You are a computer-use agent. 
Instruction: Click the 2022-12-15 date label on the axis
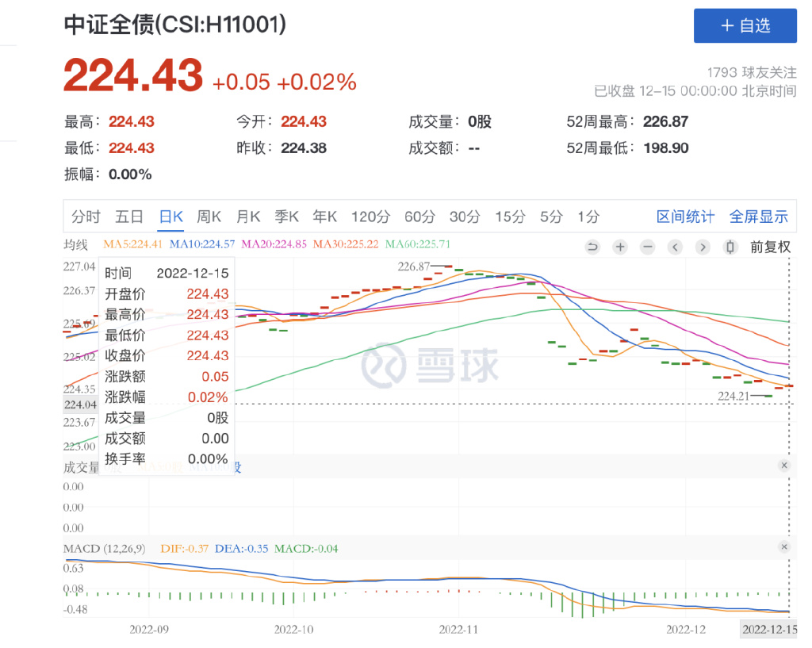(x=772, y=629)
